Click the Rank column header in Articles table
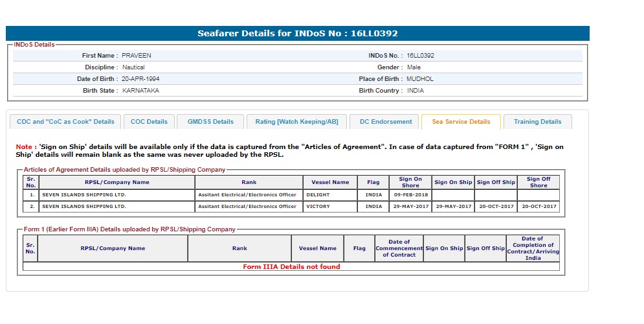The width and height of the screenshot is (644, 324). coord(249,182)
